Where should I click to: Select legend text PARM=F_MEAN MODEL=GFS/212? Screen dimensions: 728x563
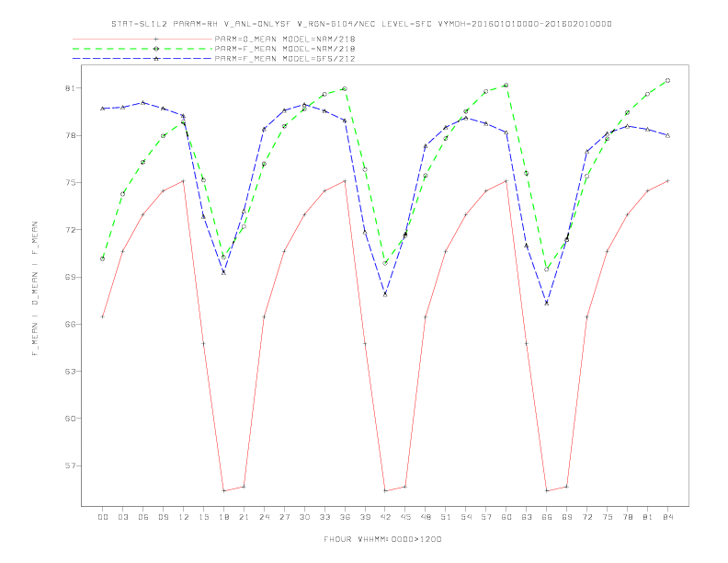[285, 59]
